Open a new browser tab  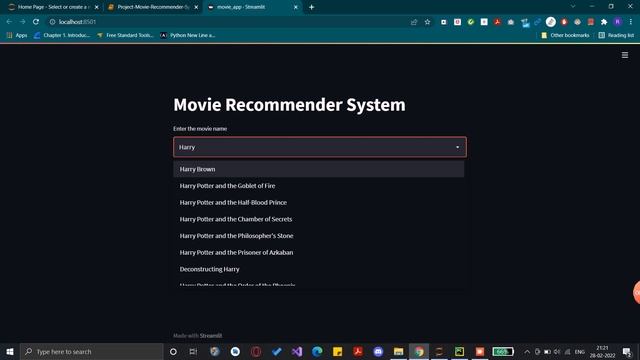pos(311,7)
